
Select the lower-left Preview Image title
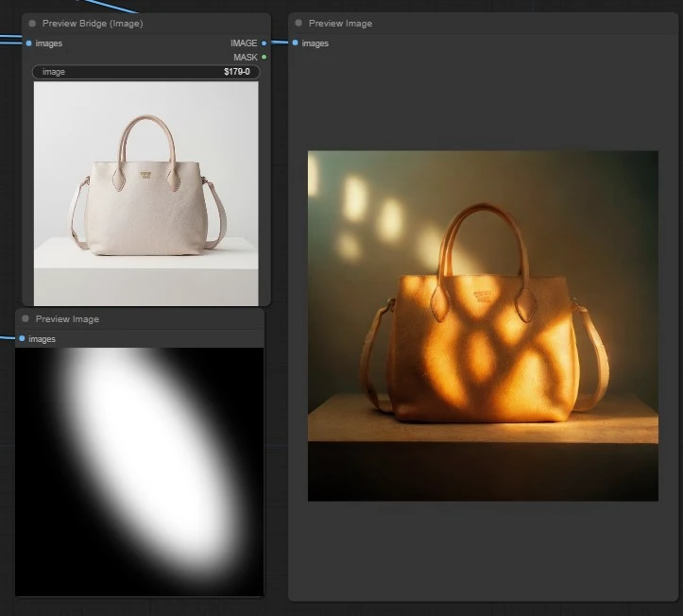[x=67, y=319]
